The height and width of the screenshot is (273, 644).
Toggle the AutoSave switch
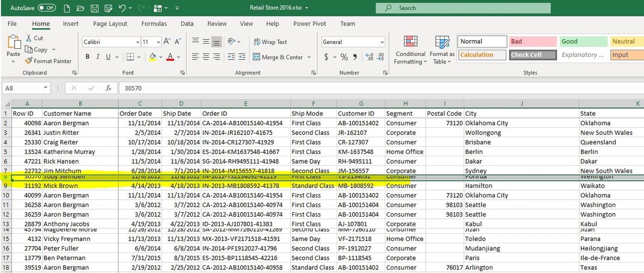(x=47, y=8)
